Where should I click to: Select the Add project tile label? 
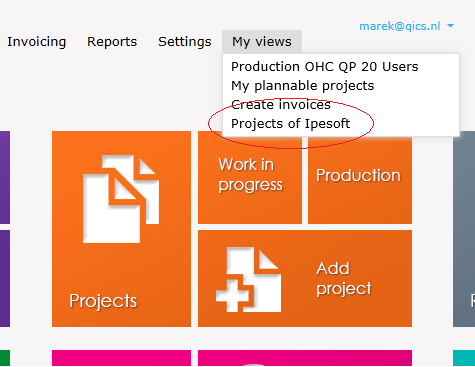(344, 278)
